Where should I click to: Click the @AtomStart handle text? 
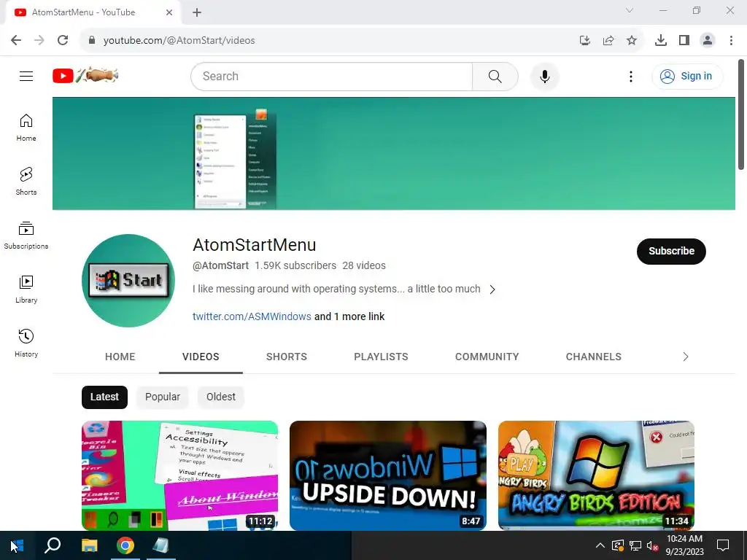(220, 265)
